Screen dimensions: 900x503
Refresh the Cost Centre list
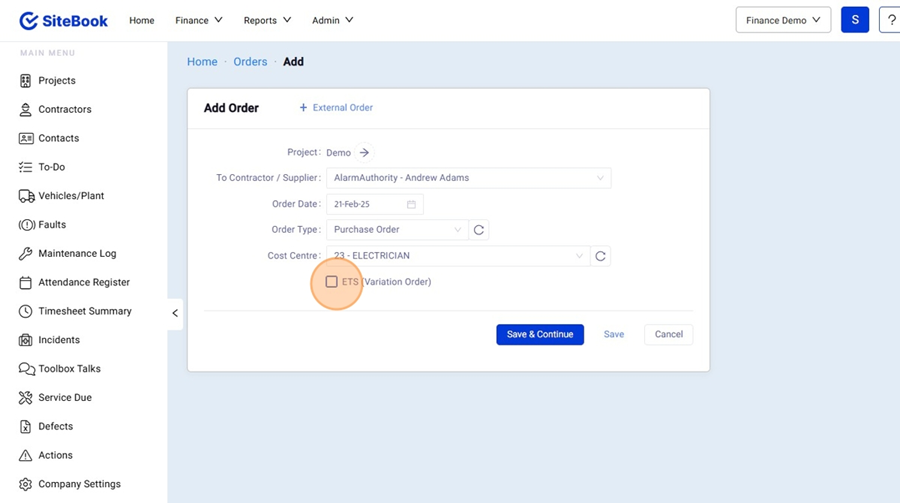[x=600, y=256]
